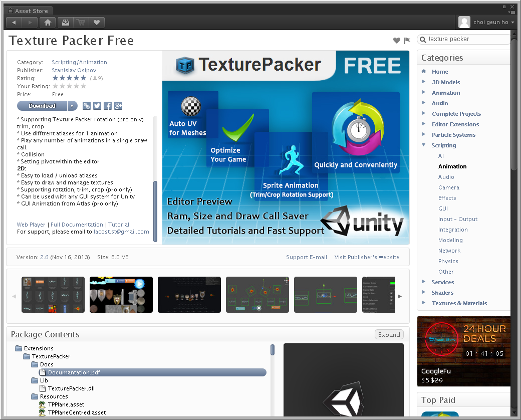Navigate back using the back arrow
Screen dimensions: 521x420
click(x=13, y=22)
